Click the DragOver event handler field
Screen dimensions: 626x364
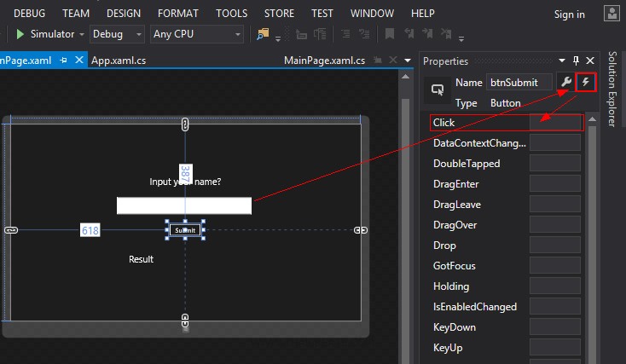[x=555, y=225]
